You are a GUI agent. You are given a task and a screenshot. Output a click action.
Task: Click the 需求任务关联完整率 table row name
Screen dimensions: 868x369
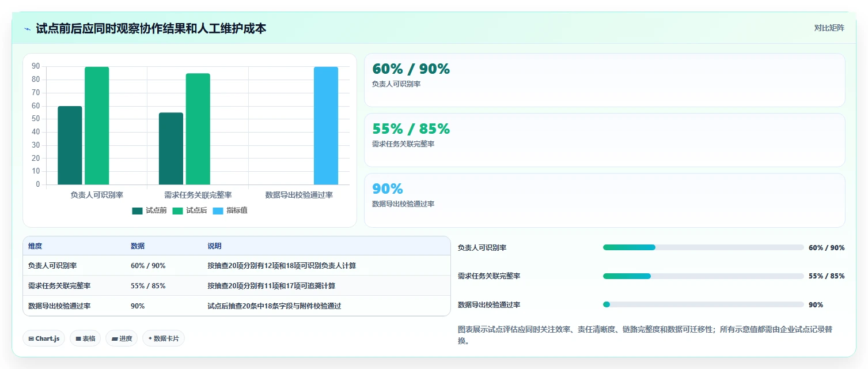[59, 286]
